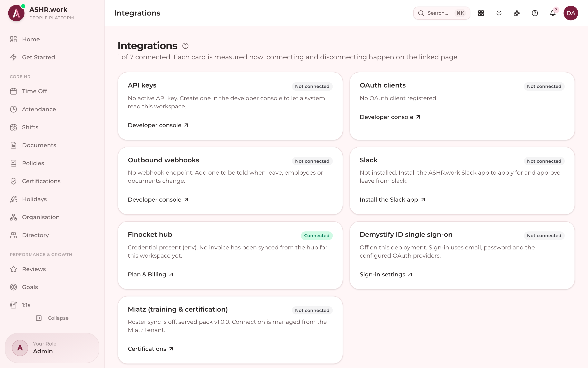
Task: Click the Search field
Action: pos(441,13)
